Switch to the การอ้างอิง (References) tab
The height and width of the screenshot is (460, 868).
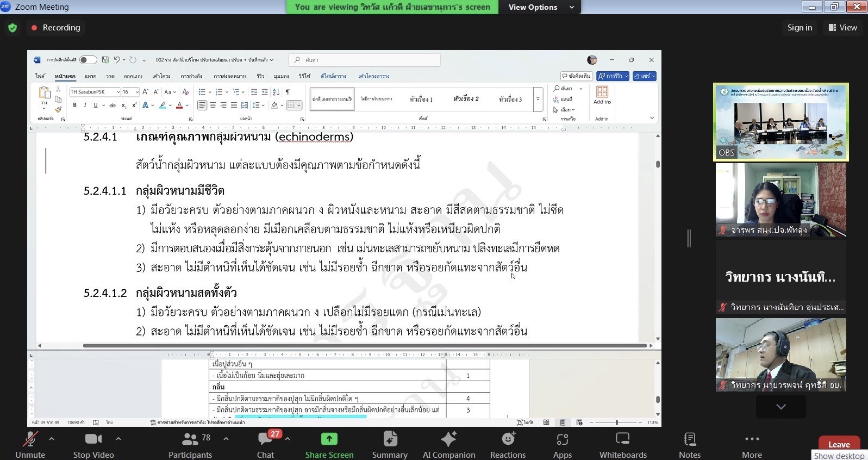(x=191, y=76)
